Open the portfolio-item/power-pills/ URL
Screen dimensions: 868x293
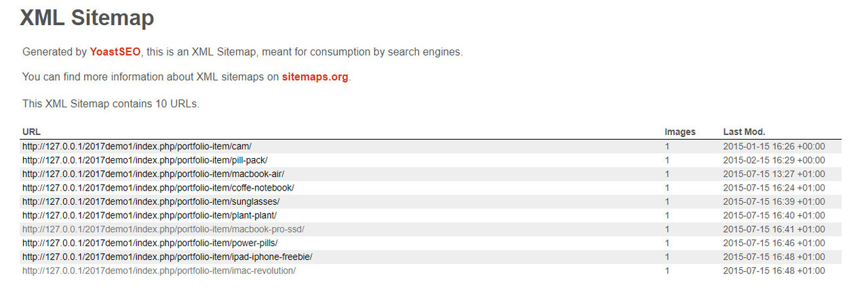pyautogui.click(x=150, y=243)
